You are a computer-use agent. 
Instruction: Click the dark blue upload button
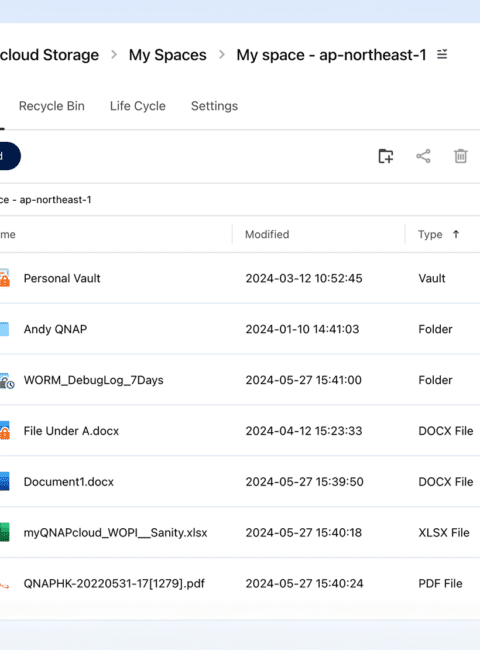click(x=10, y=156)
